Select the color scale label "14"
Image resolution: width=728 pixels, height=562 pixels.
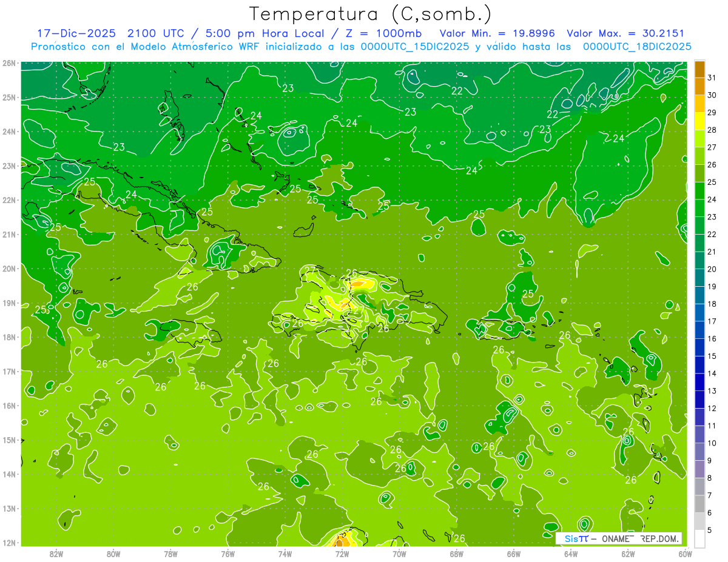712,373
